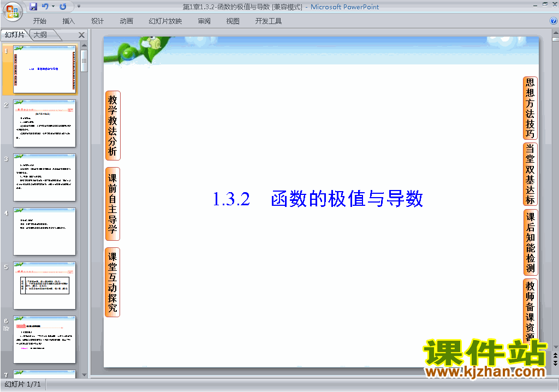Go to previous slide double-arrow button

click(x=555, y=355)
